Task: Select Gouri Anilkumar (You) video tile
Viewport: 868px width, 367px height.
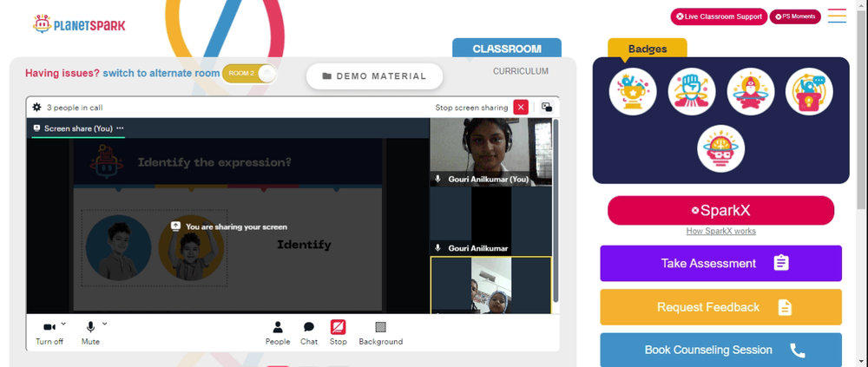Action: [491, 152]
